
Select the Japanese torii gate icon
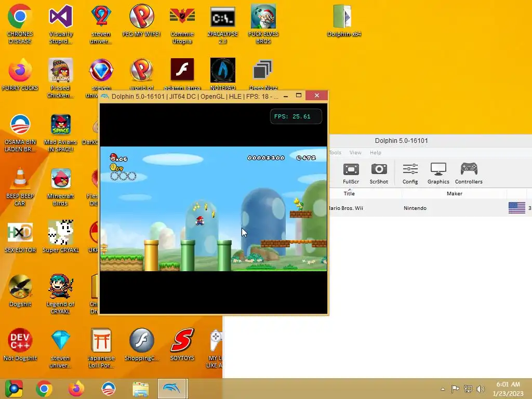[x=101, y=348]
